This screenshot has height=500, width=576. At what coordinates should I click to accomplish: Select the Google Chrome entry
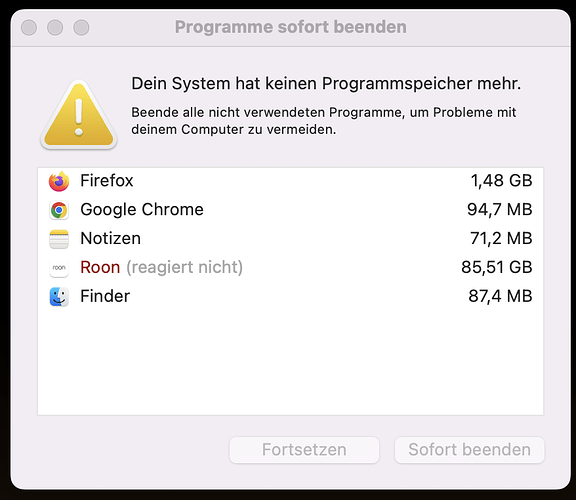click(x=290, y=210)
